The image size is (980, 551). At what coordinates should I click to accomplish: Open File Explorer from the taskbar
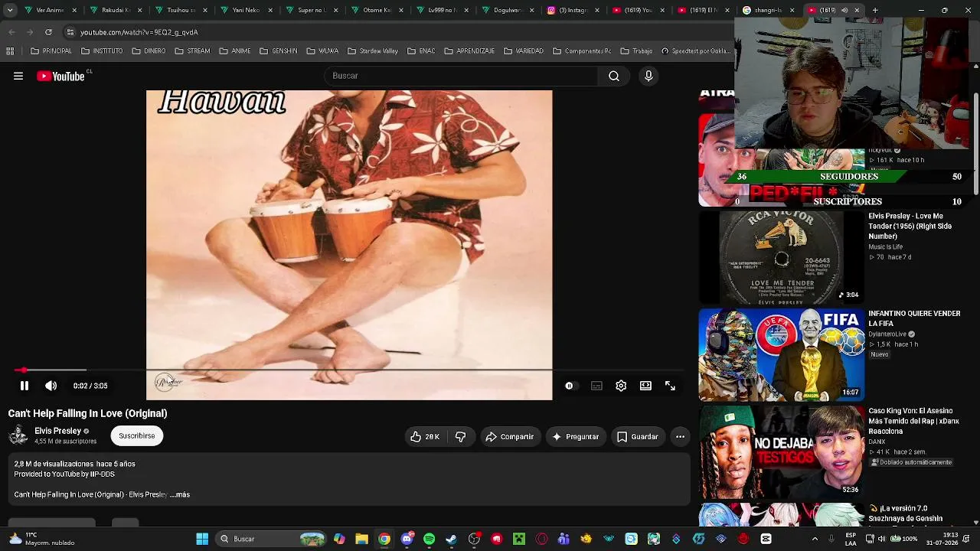[x=361, y=539]
